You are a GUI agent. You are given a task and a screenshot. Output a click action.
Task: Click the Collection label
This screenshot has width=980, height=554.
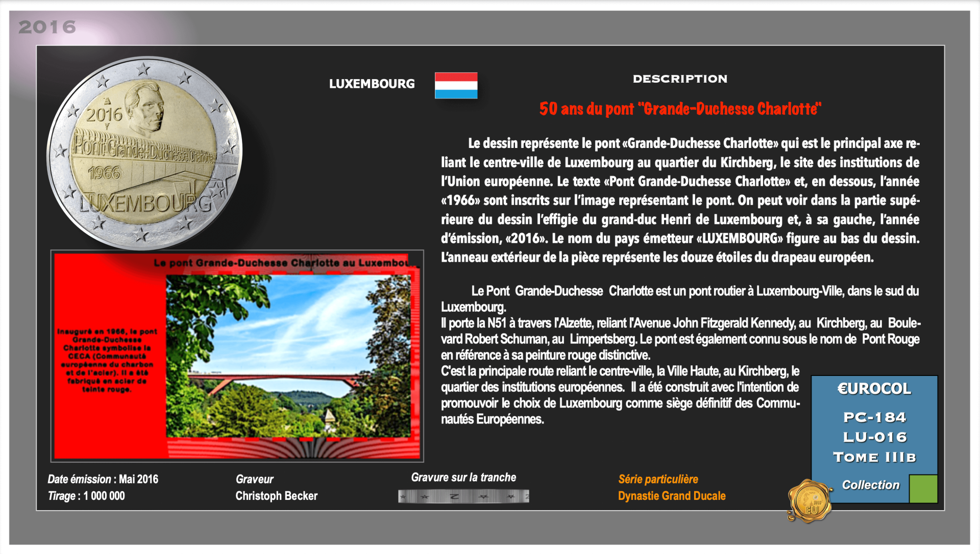click(870, 485)
